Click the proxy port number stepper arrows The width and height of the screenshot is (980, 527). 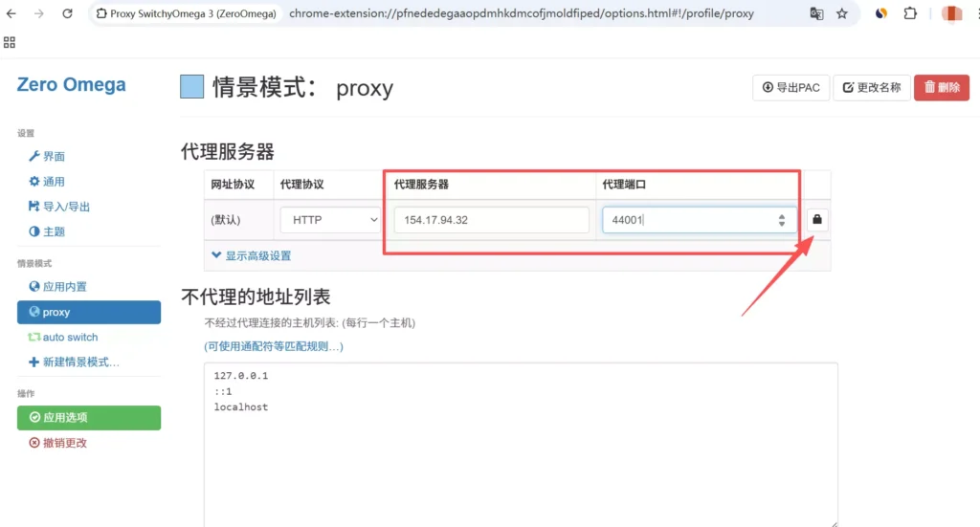(x=781, y=220)
